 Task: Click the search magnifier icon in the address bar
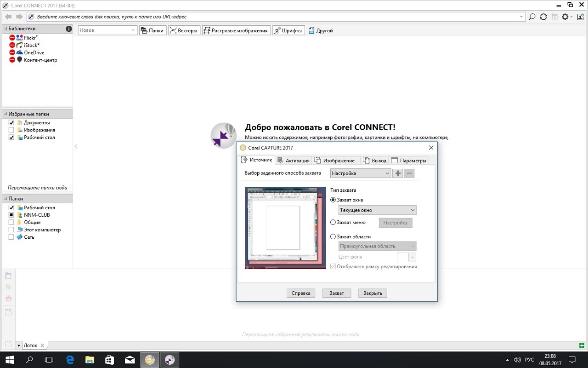(532, 17)
